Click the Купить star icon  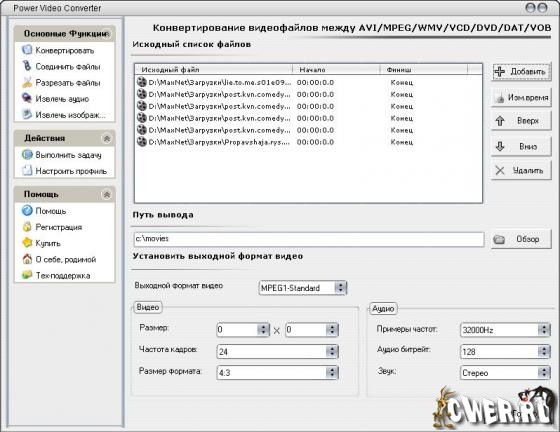27,243
